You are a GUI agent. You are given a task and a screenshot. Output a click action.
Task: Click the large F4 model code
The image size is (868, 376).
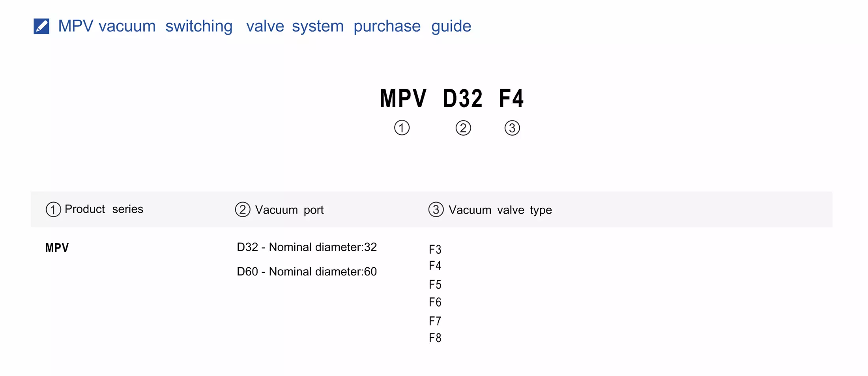click(x=511, y=98)
